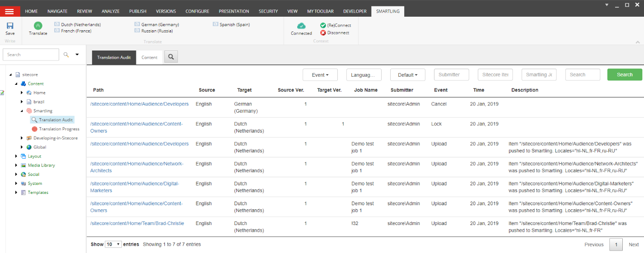Click the (Re)Connect green check icon
Screen dimensions: 644x253
(x=323, y=25)
